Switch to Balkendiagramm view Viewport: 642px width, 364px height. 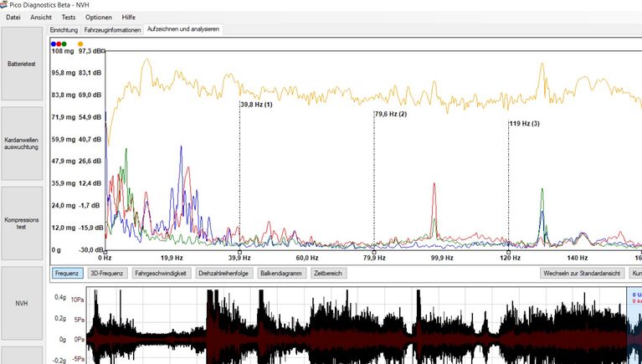pyautogui.click(x=281, y=273)
